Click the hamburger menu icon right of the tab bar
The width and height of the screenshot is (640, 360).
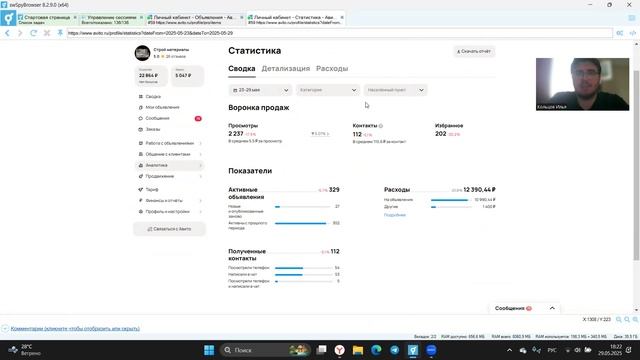pyautogui.click(x=632, y=18)
